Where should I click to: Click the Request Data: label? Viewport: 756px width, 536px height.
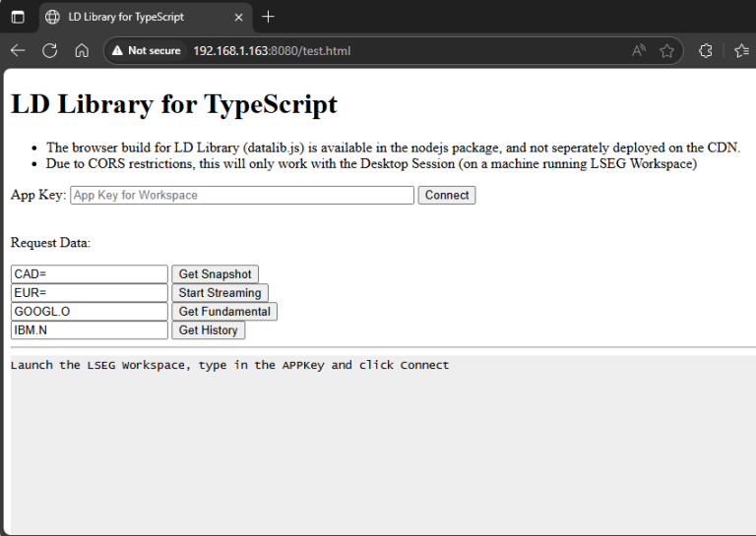coord(50,242)
